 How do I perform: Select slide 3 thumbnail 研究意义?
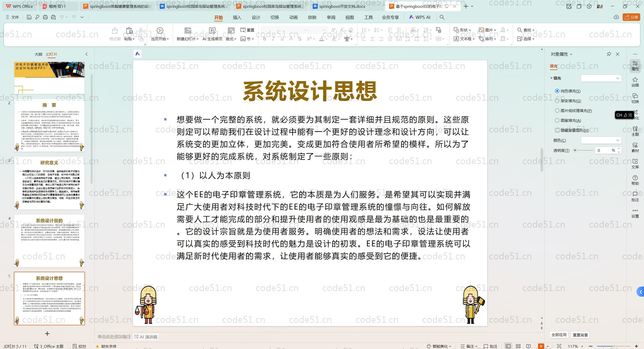click(x=49, y=183)
